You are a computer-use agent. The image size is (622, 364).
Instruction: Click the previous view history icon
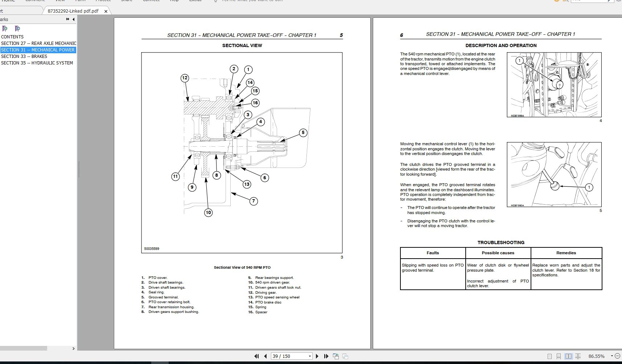click(336, 356)
